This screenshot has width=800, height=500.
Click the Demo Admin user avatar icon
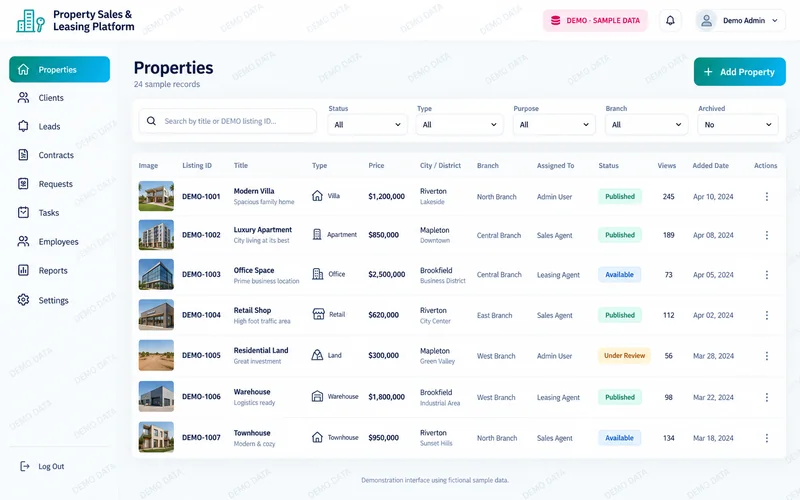click(x=706, y=20)
